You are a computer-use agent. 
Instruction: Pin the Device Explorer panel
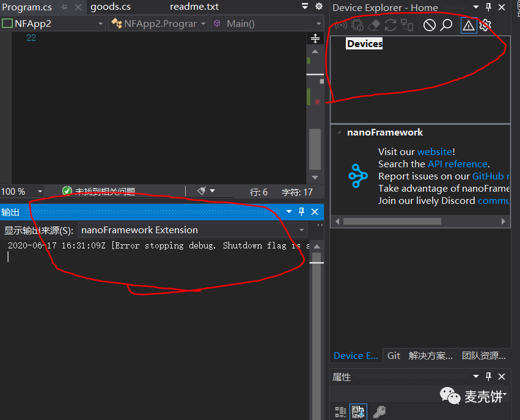click(x=488, y=7)
